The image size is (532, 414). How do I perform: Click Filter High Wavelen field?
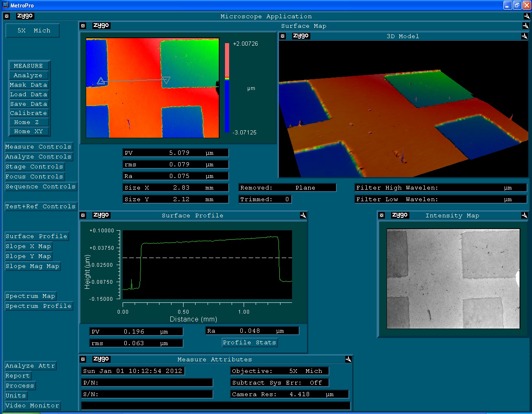coord(440,188)
